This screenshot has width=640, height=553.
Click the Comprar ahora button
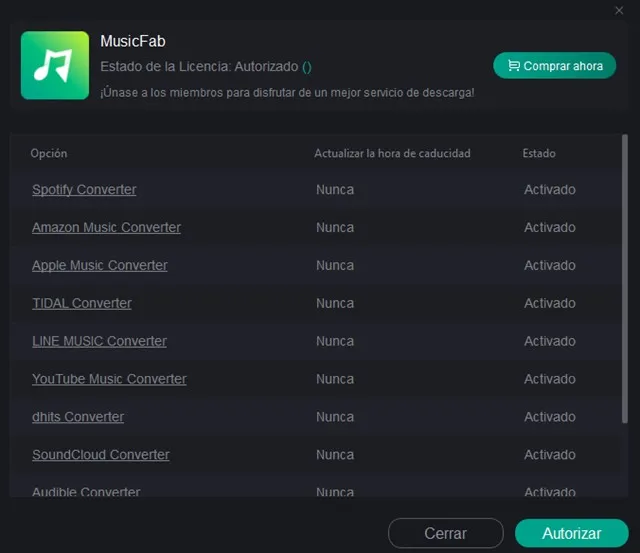pos(554,66)
